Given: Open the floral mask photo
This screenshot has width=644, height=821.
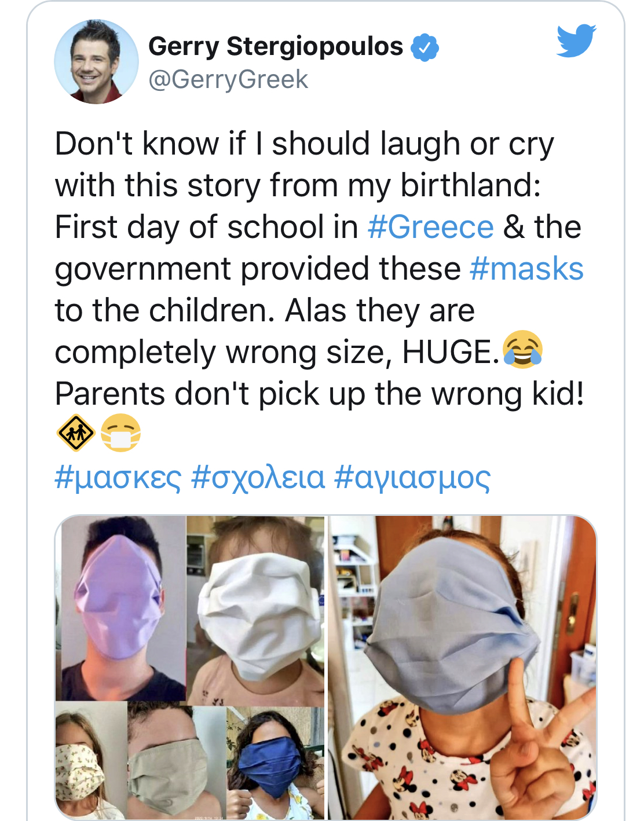Looking at the screenshot, I should [x=91, y=760].
